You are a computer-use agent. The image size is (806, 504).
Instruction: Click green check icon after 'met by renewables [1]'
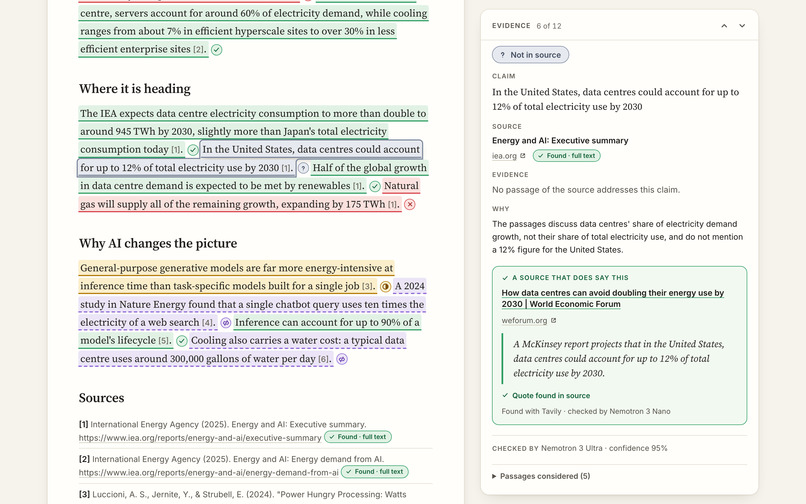click(375, 186)
